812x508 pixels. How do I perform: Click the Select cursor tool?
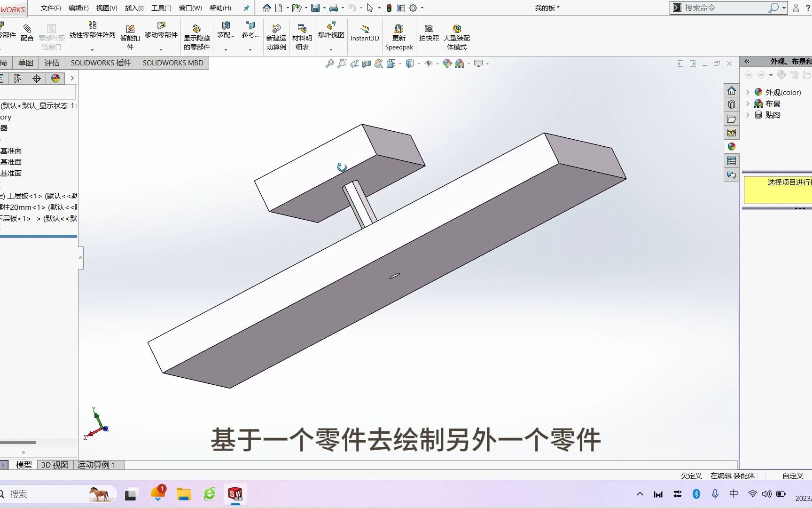coord(370,8)
